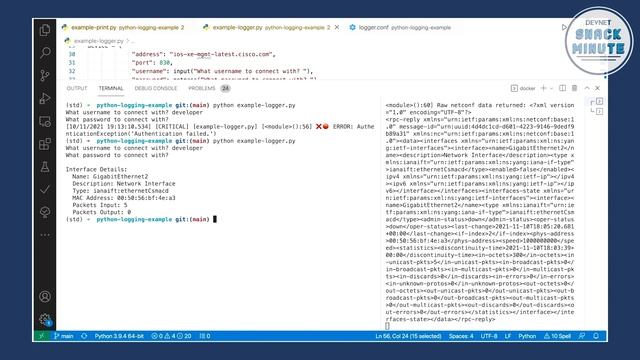Show additional views ellipsis
The width and height of the screenshot is (640, 360).
click(x=45, y=235)
